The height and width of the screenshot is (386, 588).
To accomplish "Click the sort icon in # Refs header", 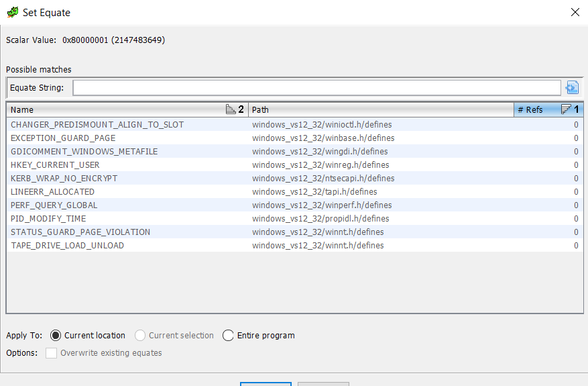I will pyautogui.click(x=566, y=109).
